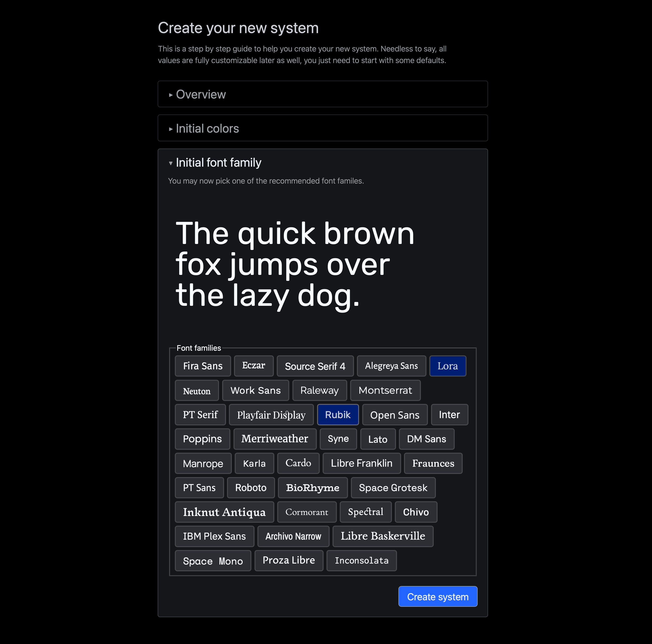The height and width of the screenshot is (644, 652).
Task: Select the Space Mono font
Action: [213, 560]
